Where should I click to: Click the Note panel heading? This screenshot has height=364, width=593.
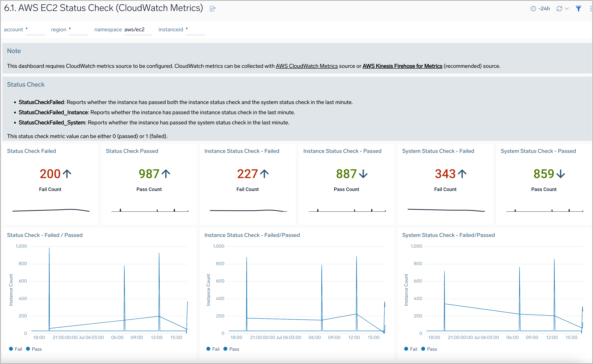[14, 51]
